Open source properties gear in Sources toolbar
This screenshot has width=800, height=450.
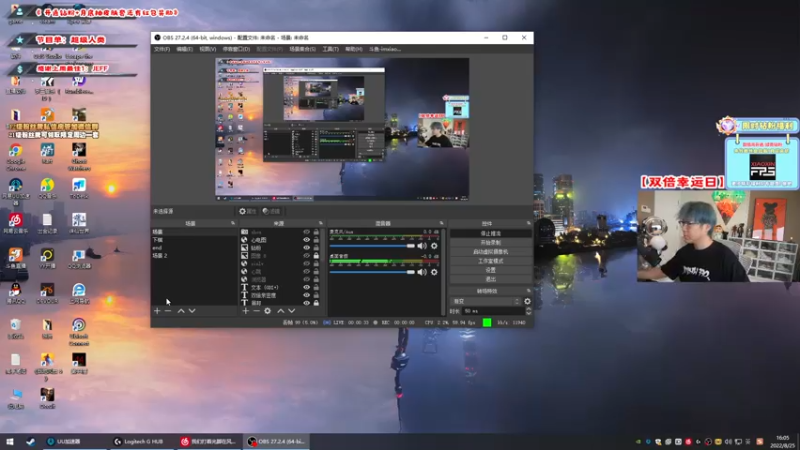[x=267, y=311]
